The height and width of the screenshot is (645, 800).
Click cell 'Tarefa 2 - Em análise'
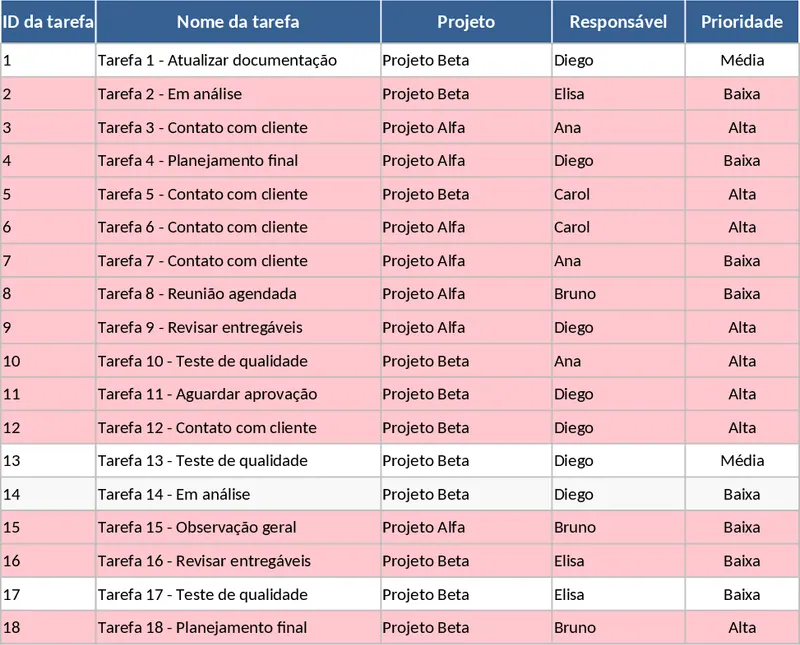pyautogui.click(x=238, y=94)
